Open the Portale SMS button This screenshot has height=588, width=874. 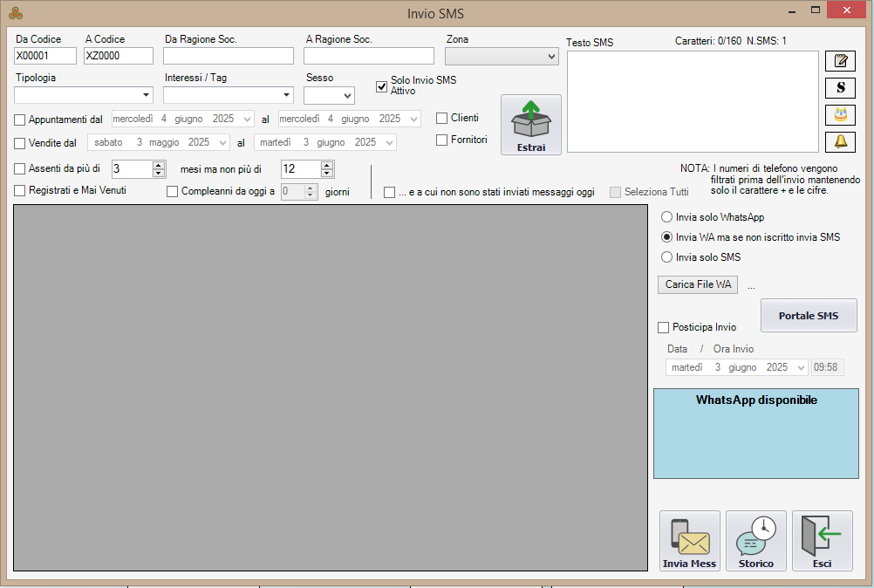coord(809,316)
